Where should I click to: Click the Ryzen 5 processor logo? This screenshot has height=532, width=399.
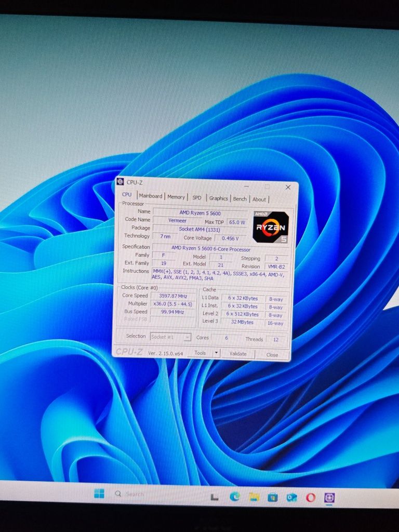click(x=271, y=227)
